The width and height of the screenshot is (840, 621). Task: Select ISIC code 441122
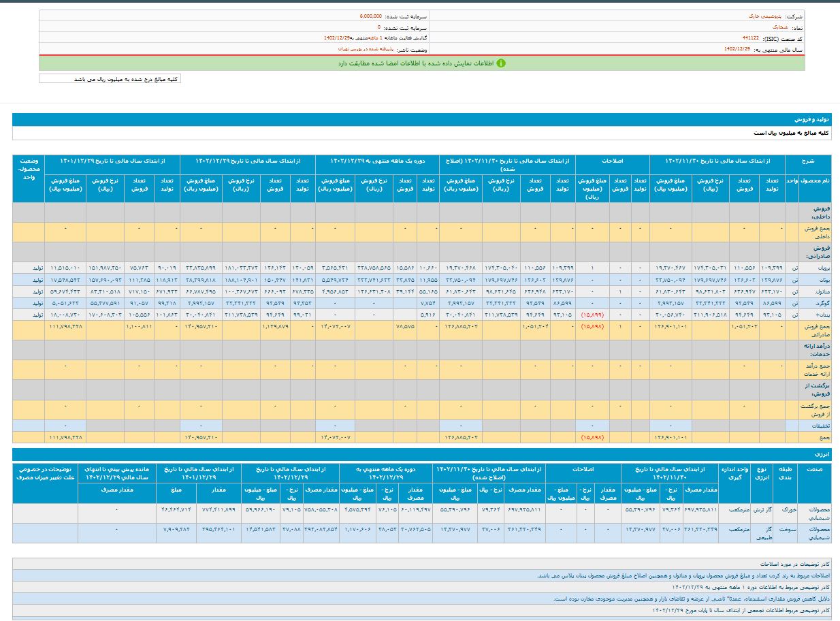point(751,38)
